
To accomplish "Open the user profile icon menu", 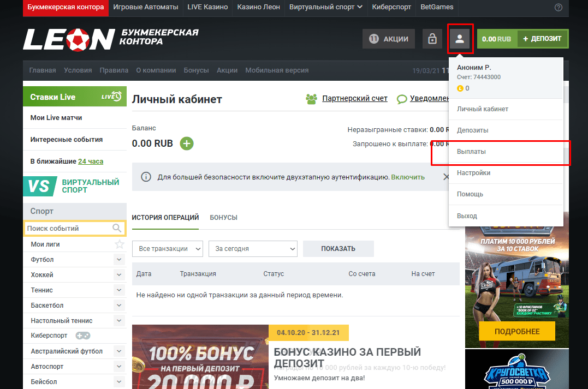I will [x=460, y=39].
